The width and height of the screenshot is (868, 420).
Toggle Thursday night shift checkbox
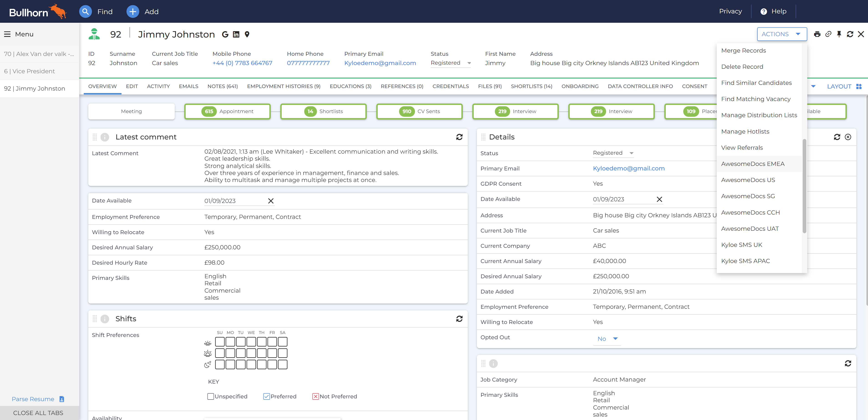coord(262,364)
